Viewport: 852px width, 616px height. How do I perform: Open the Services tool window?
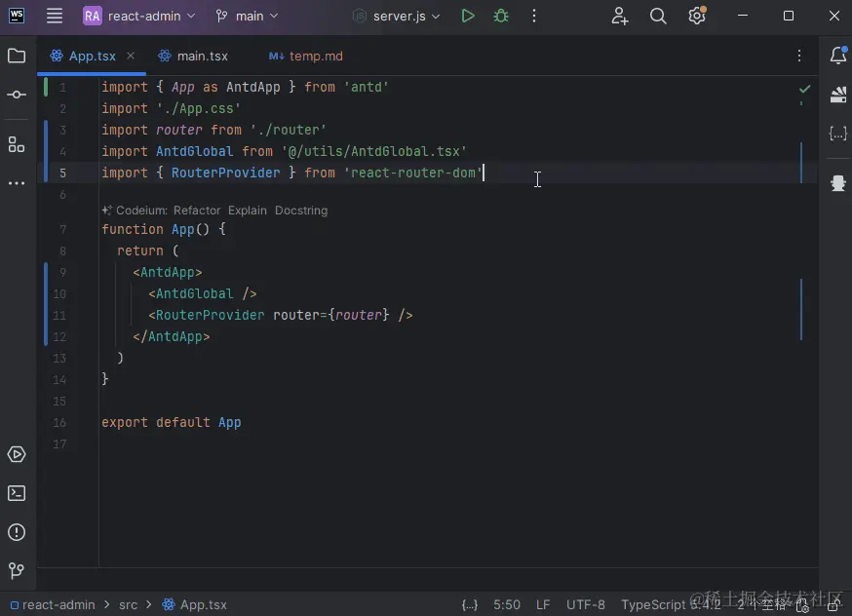[17, 454]
